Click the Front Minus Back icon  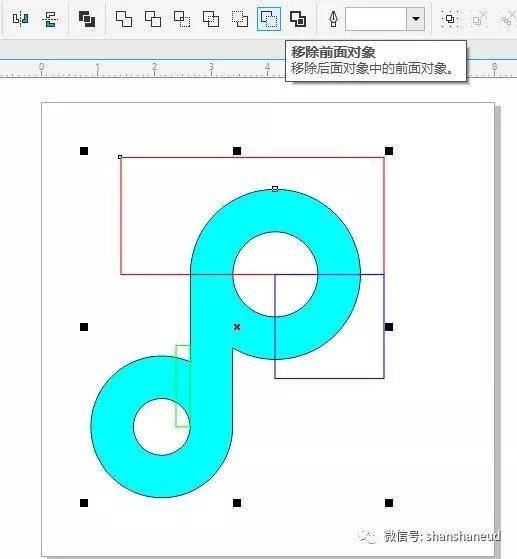(x=240, y=19)
